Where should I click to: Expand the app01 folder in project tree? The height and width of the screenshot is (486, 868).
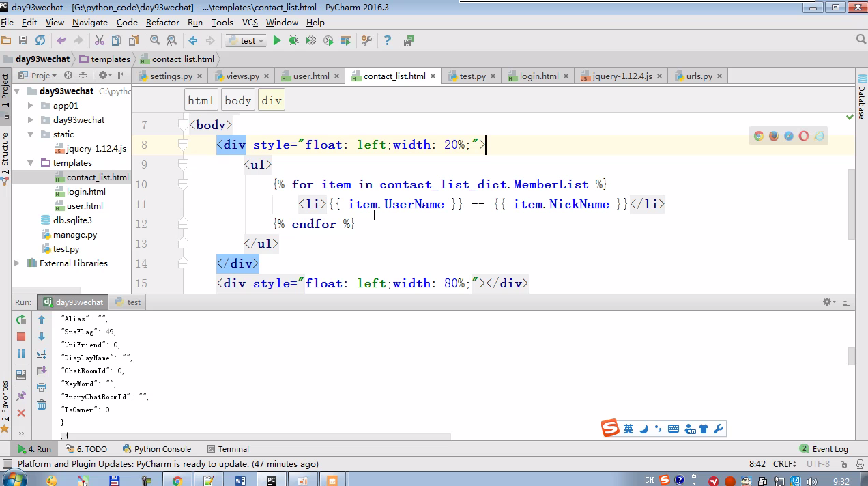click(31, 106)
